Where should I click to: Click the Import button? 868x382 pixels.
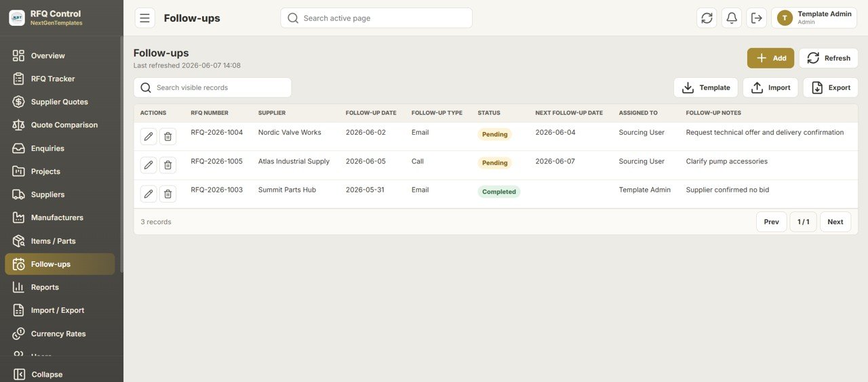click(x=770, y=87)
